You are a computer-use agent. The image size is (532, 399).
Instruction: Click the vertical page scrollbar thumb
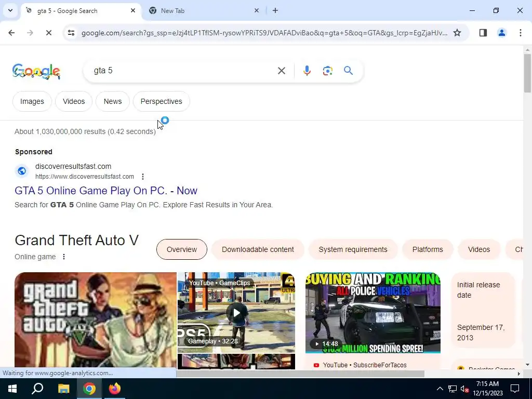click(x=527, y=73)
